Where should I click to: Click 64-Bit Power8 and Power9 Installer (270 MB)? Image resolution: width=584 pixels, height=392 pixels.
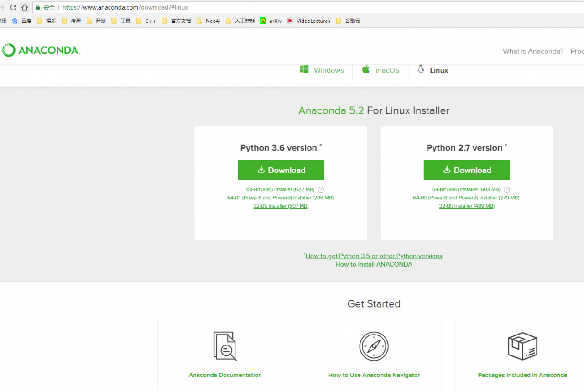(466, 198)
